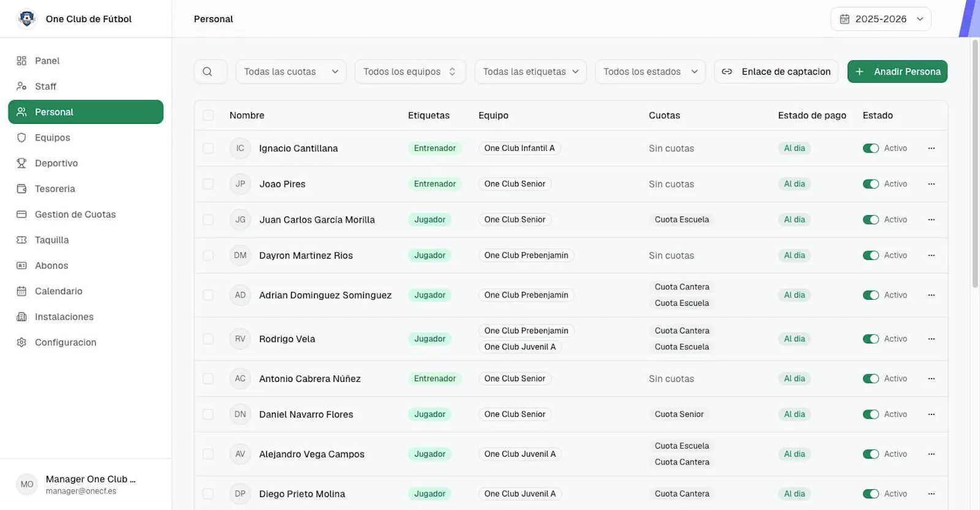Go to Panel in sidebar
The image size is (980, 510).
(x=86, y=61)
